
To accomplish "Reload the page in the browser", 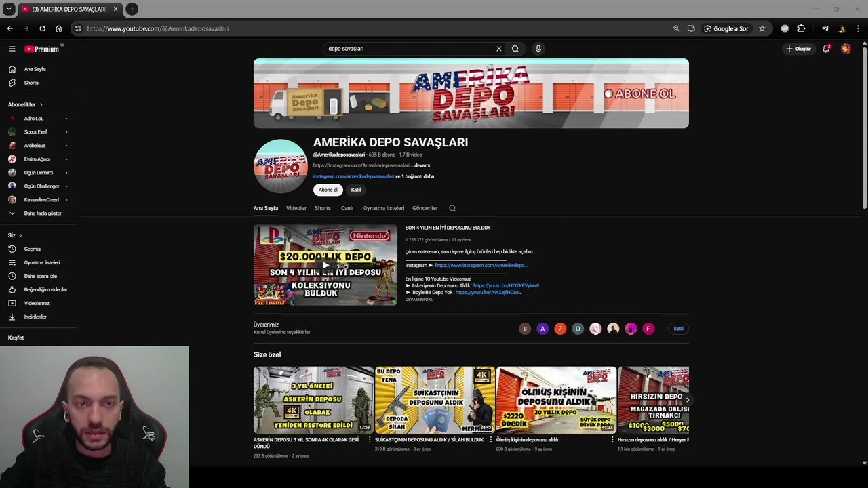I will coord(42,28).
